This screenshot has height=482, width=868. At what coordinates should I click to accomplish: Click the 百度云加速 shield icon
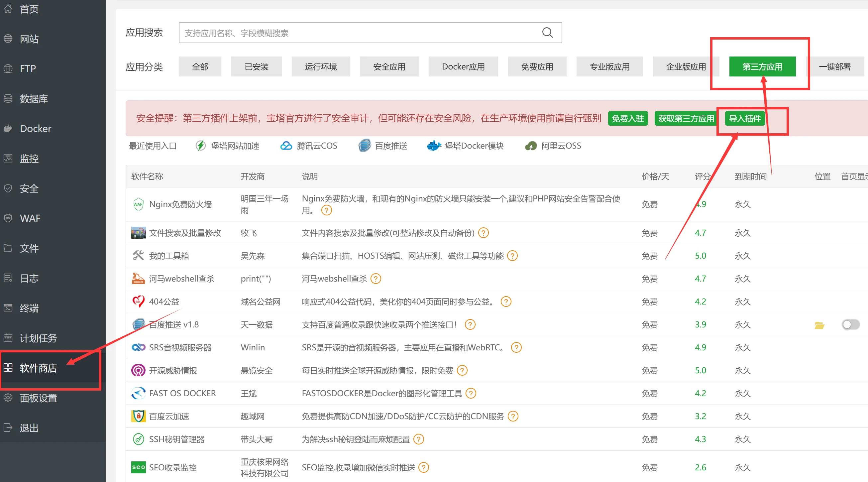[138, 416]
